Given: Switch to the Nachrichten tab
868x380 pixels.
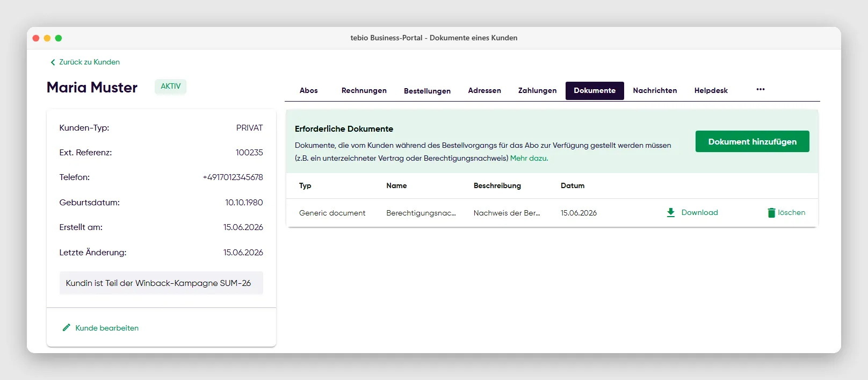Looking at the screenshot, I should tap(655, 90).
